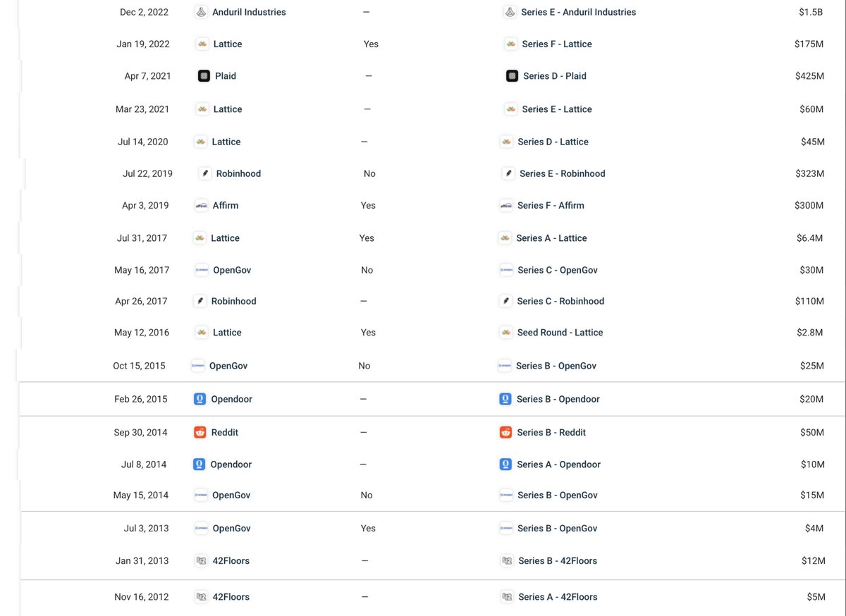Click Anduril logo beside Series E - Anduril Industries

[510, 12]
